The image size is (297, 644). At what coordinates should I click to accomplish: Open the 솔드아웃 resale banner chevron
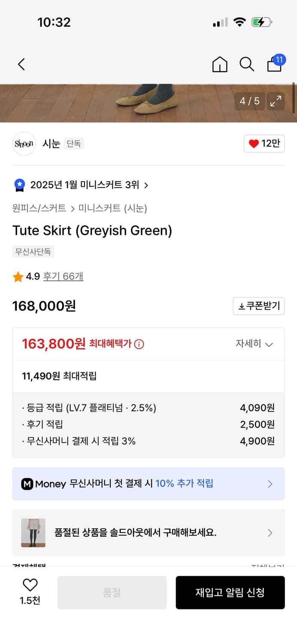[270, 533]
